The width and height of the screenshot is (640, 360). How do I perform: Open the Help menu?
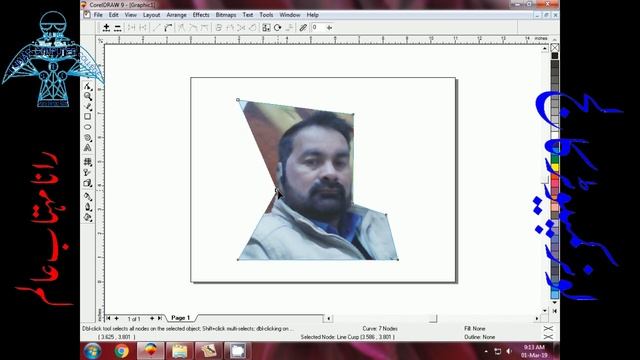pyautogui.click(x=313, y=15)
